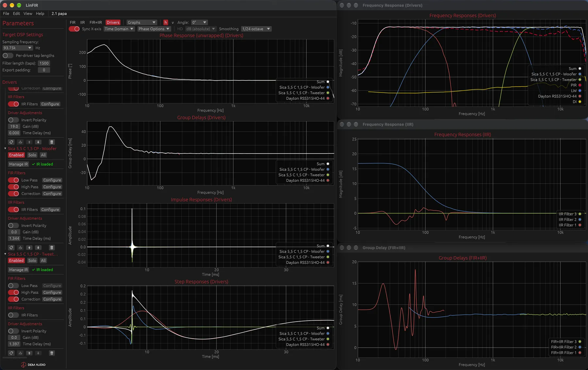The width and height of the screenshot is (588, 370).
Task: Click move-down arrow below Time Delay 0.000
Action: [x=38, y=142]
